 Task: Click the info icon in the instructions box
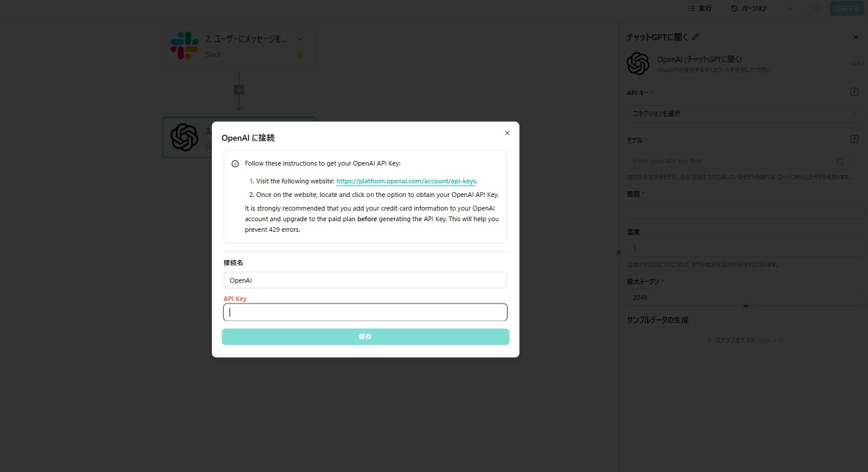tap(235, 164)
